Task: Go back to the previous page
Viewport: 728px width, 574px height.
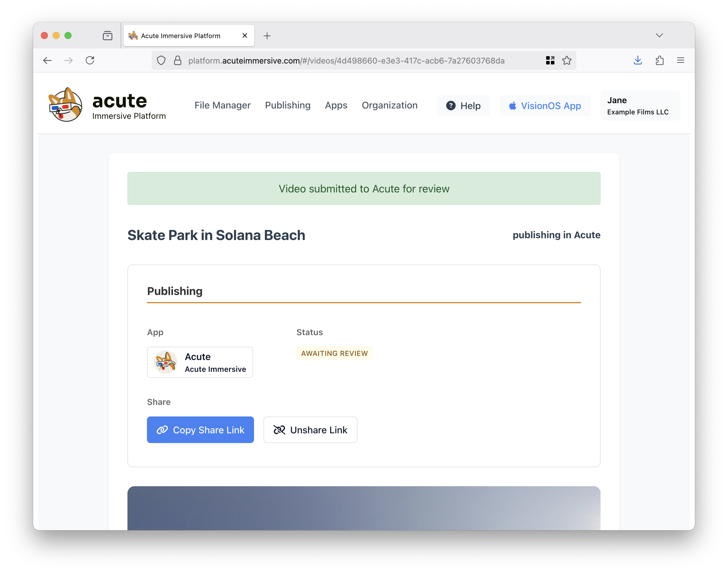Action: (47, 61)
